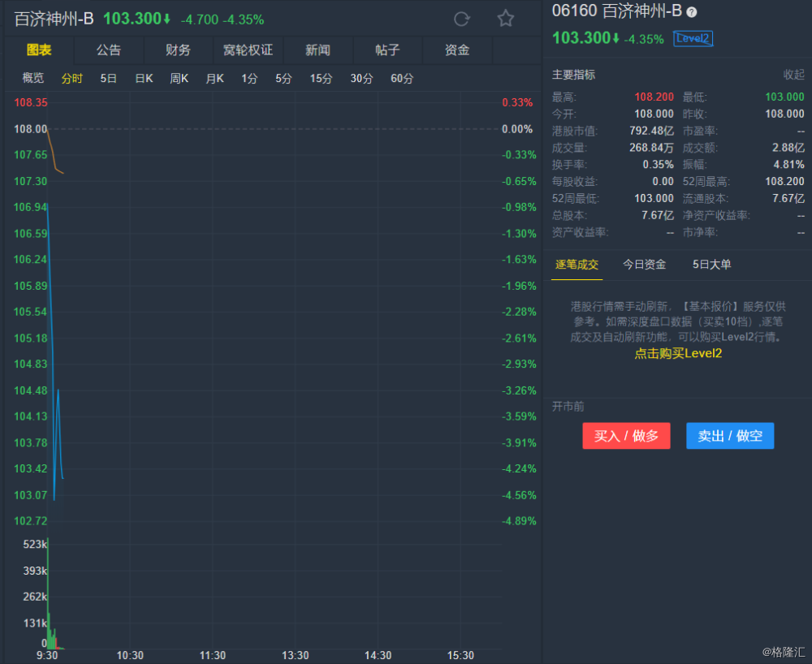Click the 开市前 status text
The width and height of the screenshot is (812, 664).
tap(568, 406)
